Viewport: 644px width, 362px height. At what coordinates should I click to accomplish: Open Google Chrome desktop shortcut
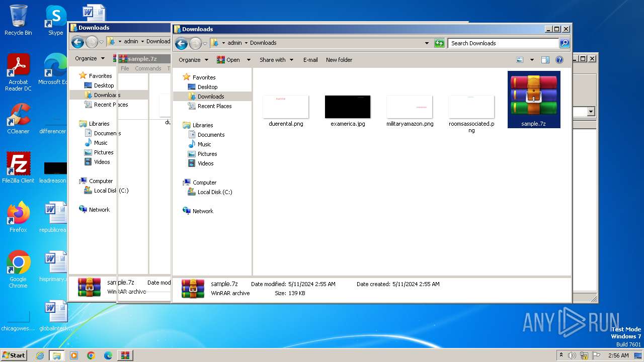pos(18,269)
